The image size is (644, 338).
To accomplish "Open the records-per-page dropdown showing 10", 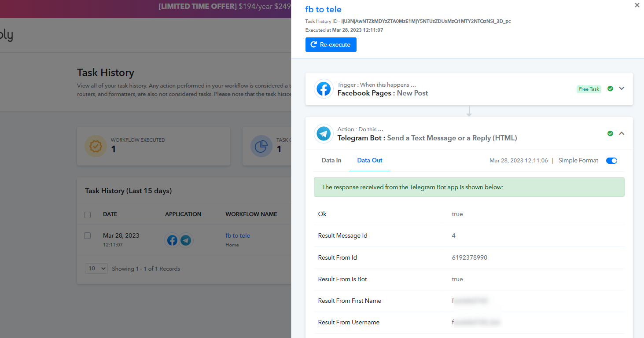I will point(96,268).
